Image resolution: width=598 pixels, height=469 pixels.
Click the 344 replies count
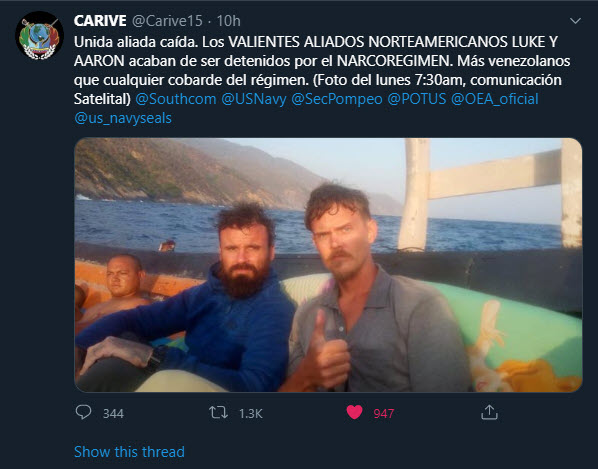pos(113,414)
